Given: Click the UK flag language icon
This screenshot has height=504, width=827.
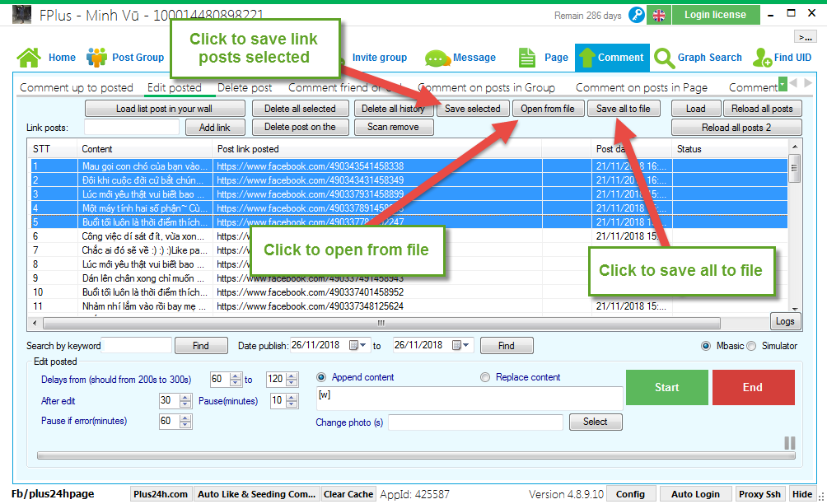Looking at the screenshot, I should pos(659,16).
